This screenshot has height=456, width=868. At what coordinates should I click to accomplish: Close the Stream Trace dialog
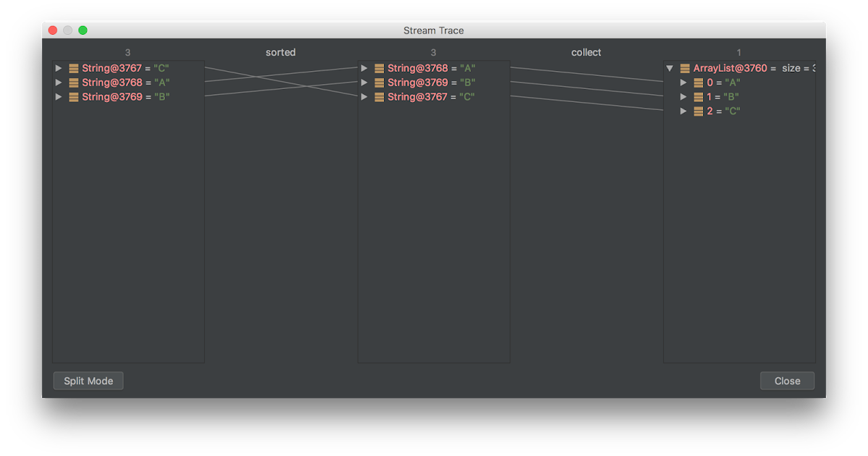(787, 380)
